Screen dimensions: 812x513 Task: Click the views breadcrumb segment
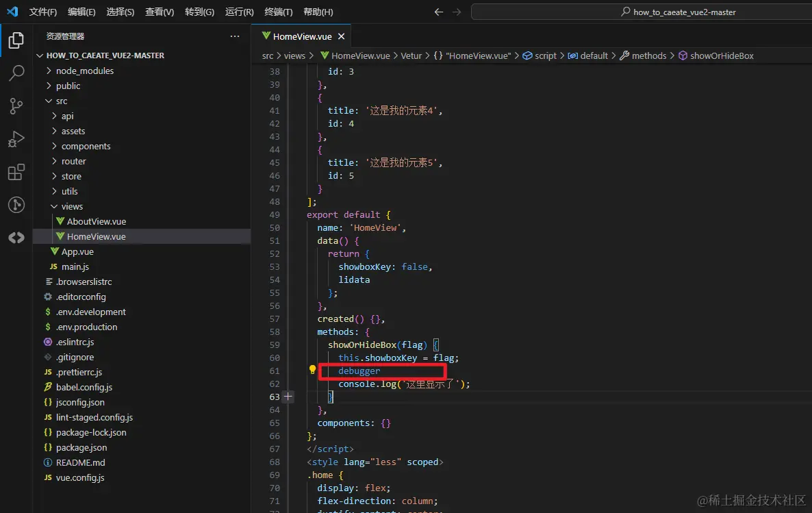pos(294,55)
